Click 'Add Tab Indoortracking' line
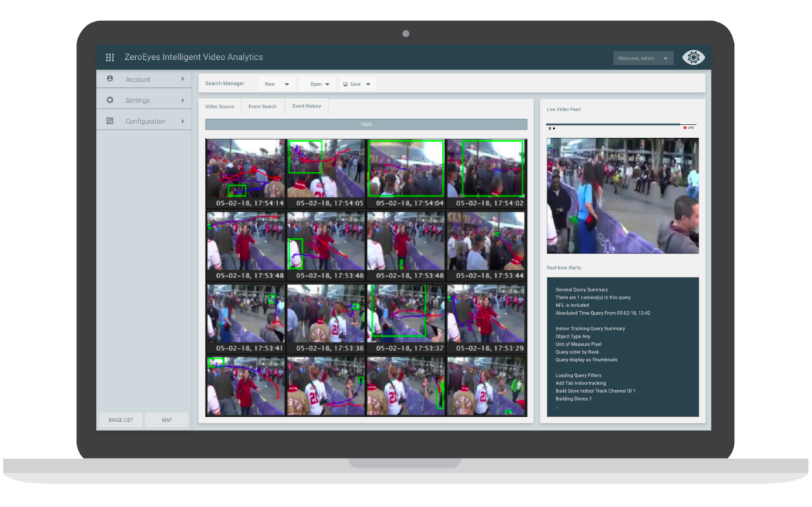 [x=581, y=383]
